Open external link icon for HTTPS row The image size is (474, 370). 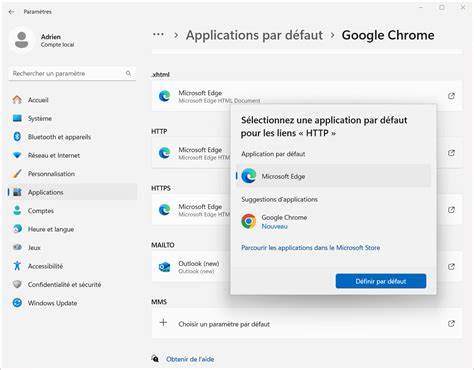(x=451, y=210)
